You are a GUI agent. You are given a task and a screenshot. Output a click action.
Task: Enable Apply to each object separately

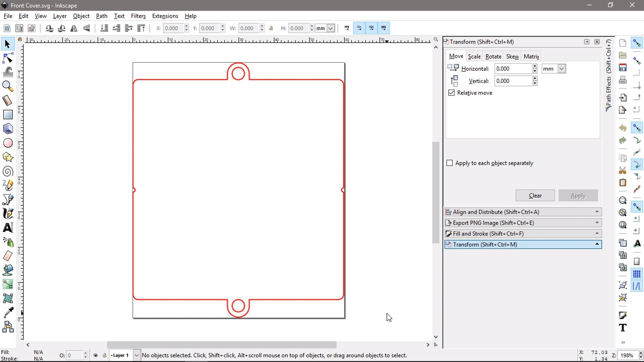[450, 163]
